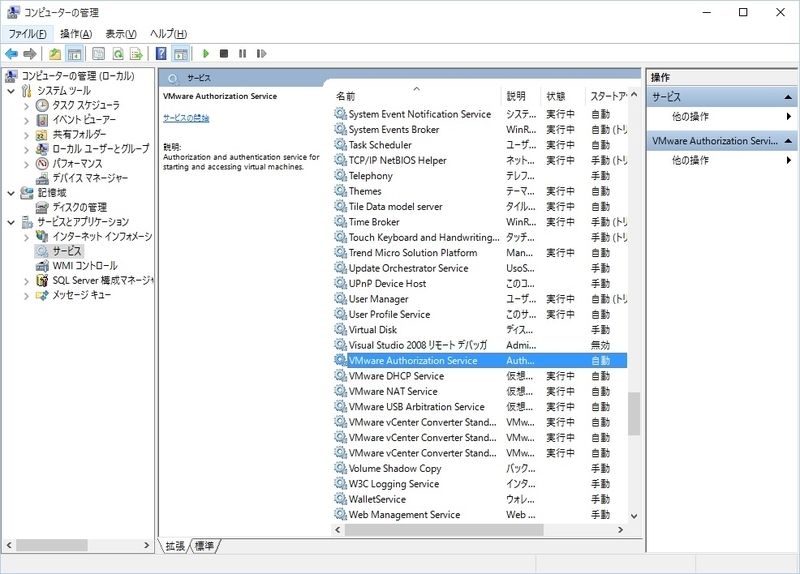Sort by the 説明 column header
The height and width of the screenshot is (574, 800).
click(521, 96)
